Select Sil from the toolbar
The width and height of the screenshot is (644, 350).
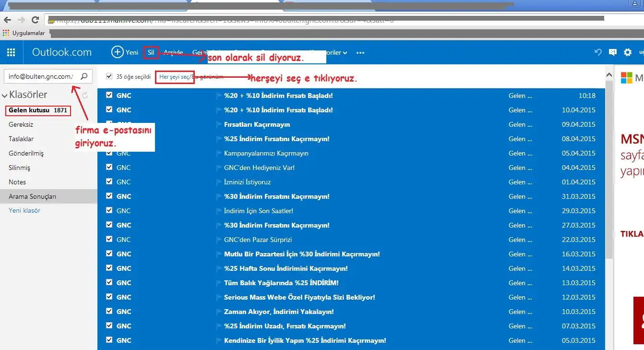click(150, 52)
